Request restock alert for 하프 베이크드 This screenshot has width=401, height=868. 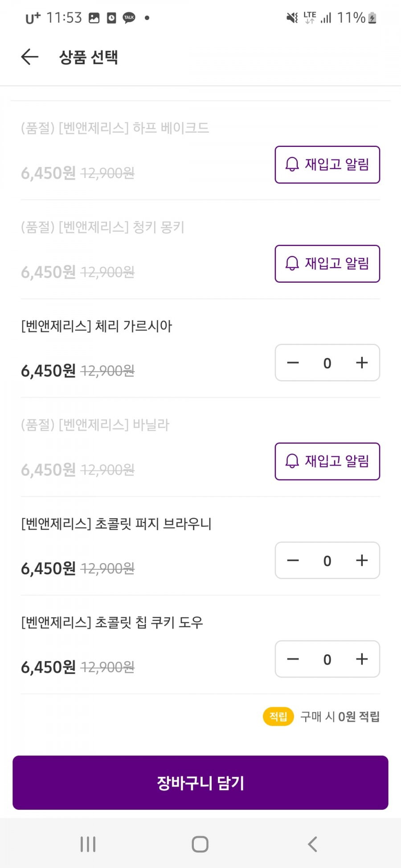tap(327, 165)
